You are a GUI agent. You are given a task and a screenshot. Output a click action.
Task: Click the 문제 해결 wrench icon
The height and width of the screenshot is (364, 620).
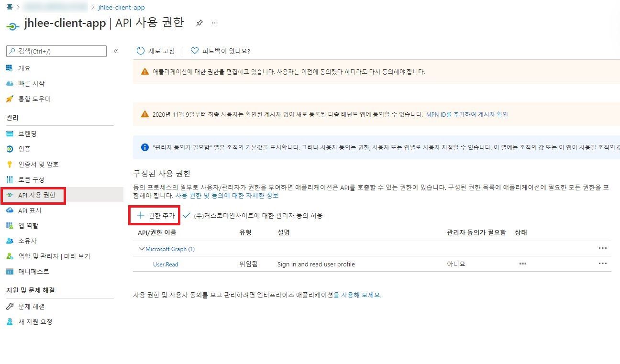(10, 306)
